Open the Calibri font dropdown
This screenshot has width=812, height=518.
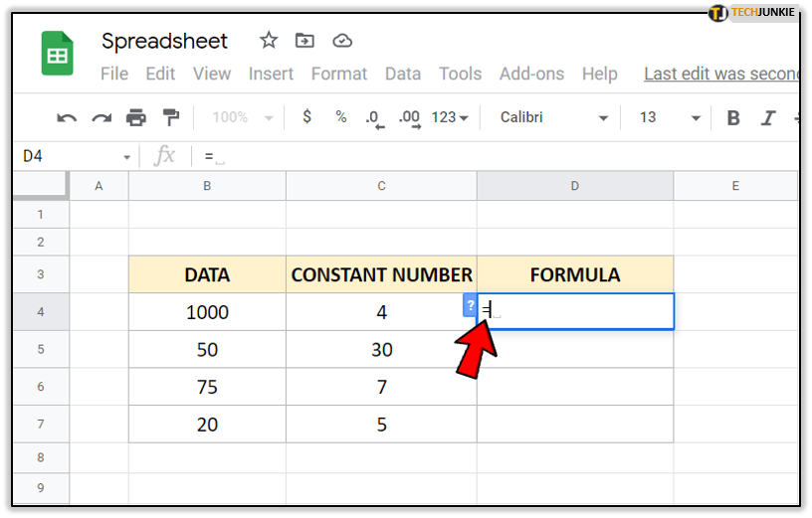553,117
